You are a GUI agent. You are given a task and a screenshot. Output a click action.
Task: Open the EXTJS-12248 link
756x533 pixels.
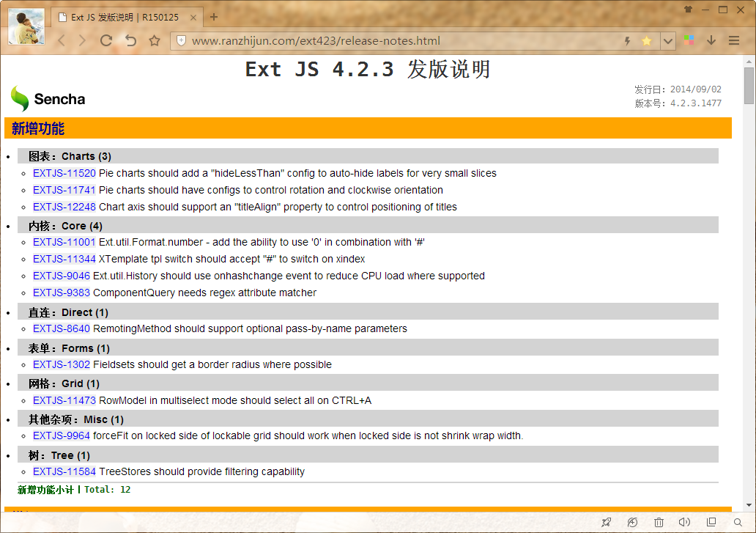click(64, 207)
